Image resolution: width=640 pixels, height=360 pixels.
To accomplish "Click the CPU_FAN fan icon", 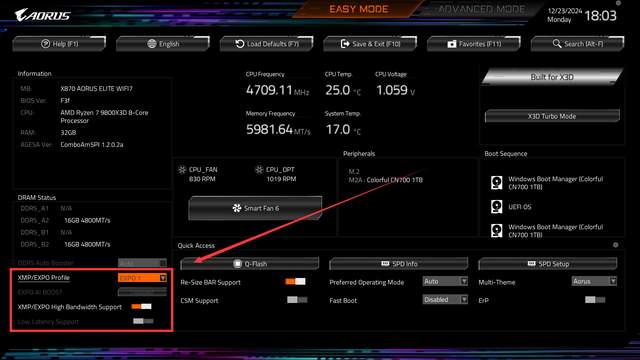I will click(182, 170).
